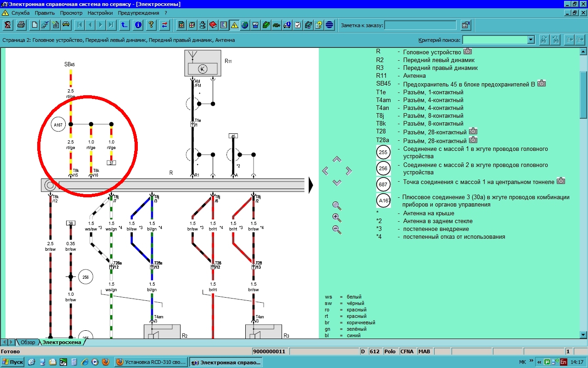The image size is (588, 368).
Task: Select the Электросхема tab
Action: click(x=62, y=342)
